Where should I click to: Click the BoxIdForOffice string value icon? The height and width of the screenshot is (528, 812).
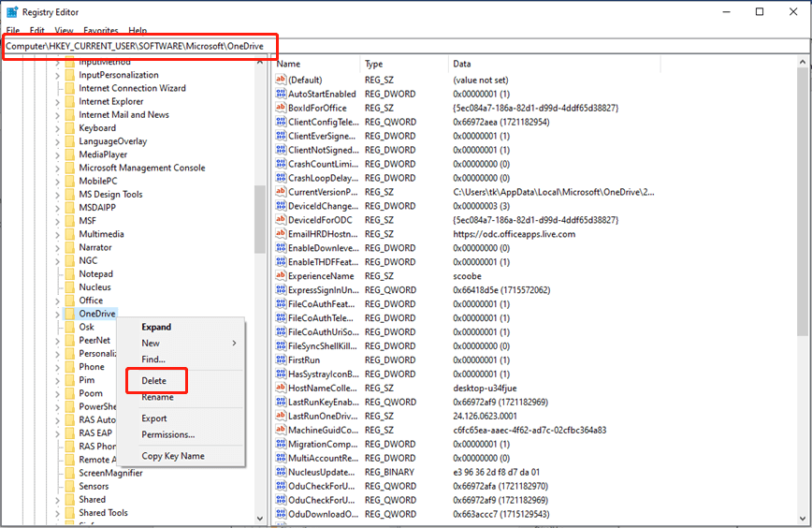pos(281,108)
